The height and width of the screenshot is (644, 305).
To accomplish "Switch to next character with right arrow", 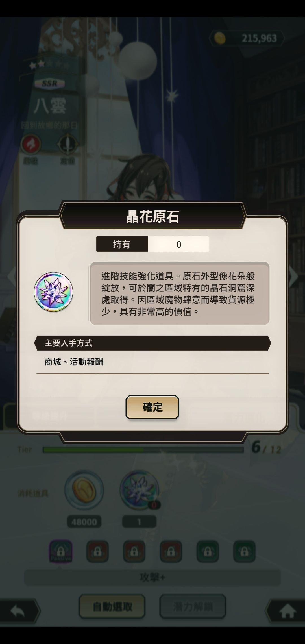I will point(294,276).
